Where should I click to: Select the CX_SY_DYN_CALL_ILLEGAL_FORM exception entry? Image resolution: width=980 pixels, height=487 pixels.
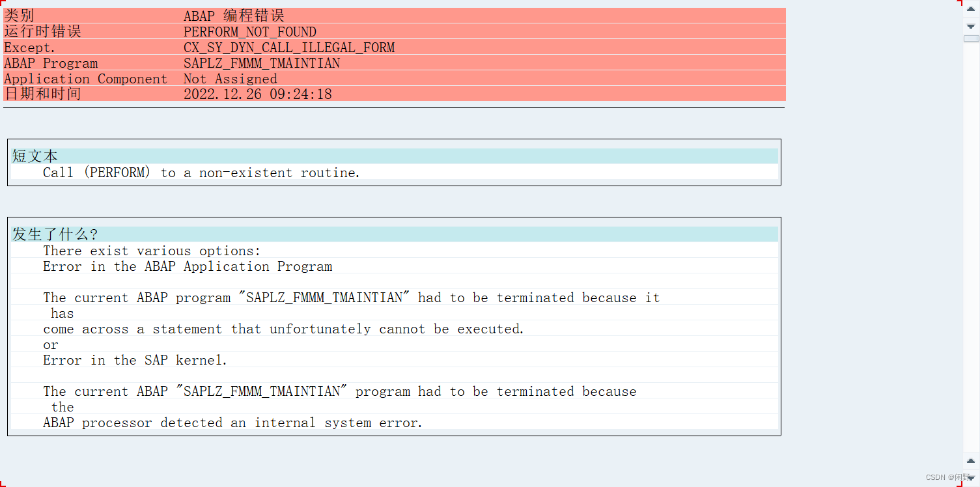point(289,47)
